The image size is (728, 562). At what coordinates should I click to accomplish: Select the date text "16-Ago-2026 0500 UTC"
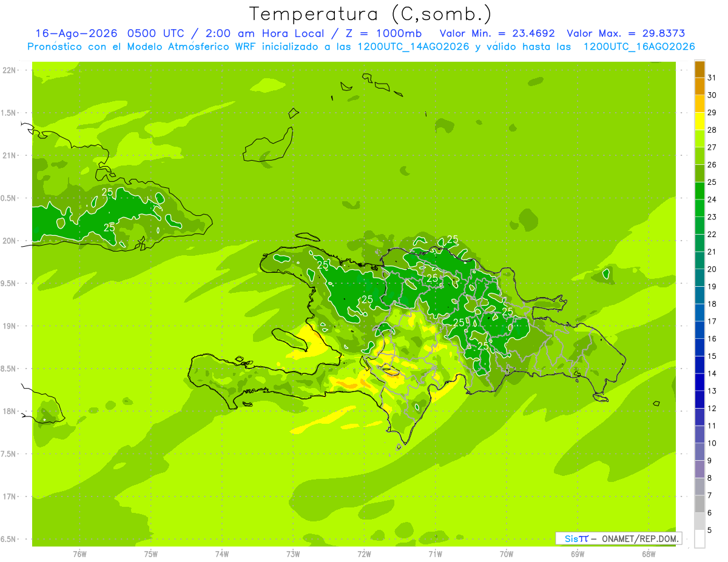coord(109,33)
